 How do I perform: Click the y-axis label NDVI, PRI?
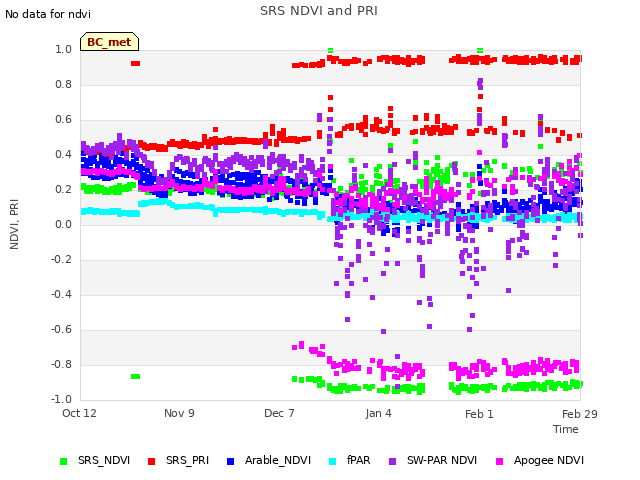pos(14,224)
